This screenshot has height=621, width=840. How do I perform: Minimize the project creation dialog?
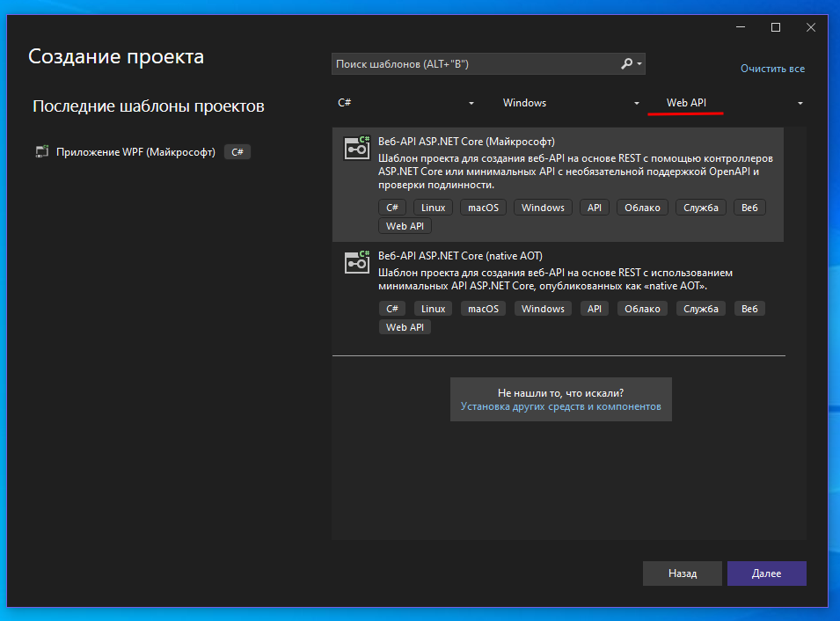[741, 28]
